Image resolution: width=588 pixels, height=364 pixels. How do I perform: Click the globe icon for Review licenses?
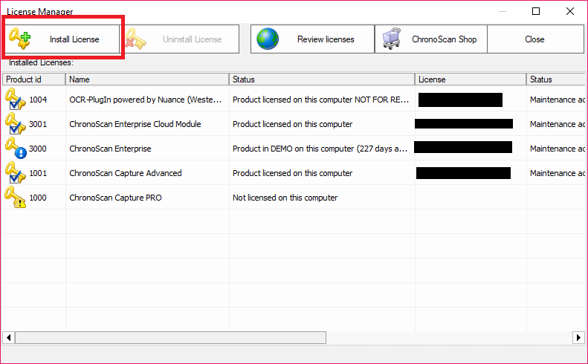pyautogui.click(x=268, y=39)
